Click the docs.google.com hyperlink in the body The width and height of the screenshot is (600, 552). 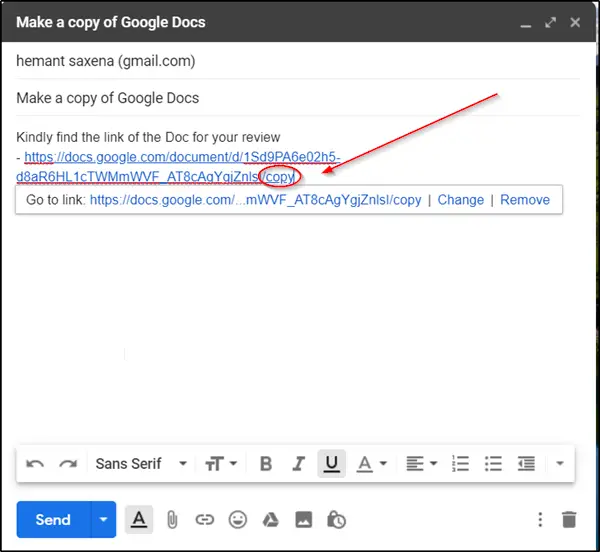point(178,167)
